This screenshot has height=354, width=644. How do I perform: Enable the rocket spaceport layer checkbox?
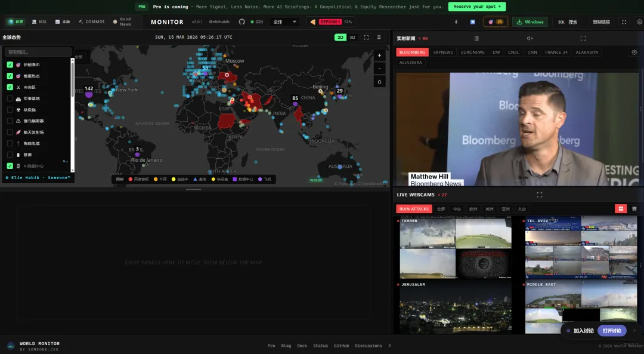pyautogui.click(x=10, y=133)
